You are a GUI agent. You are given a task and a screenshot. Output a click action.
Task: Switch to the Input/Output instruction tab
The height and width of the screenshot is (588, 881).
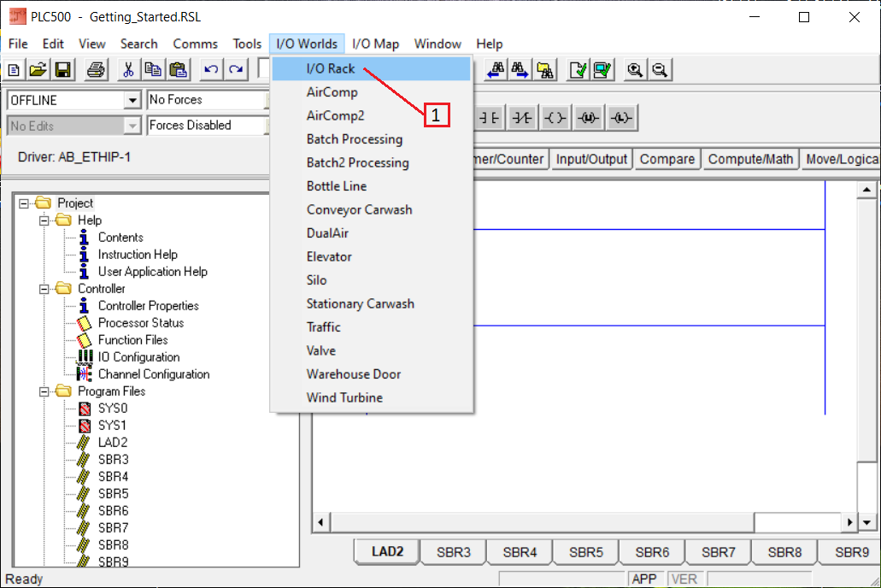[591, 159]
